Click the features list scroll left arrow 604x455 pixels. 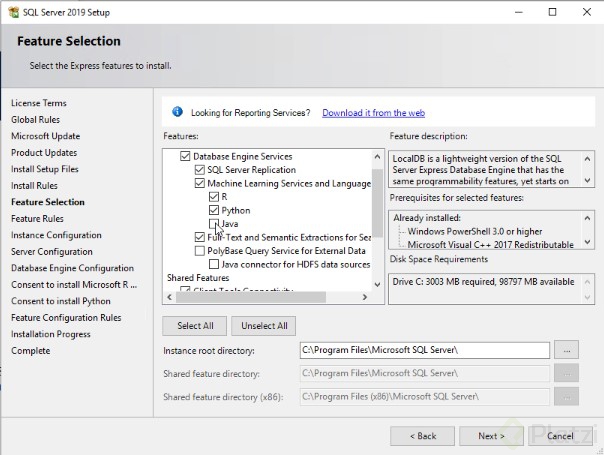[169, 297]
